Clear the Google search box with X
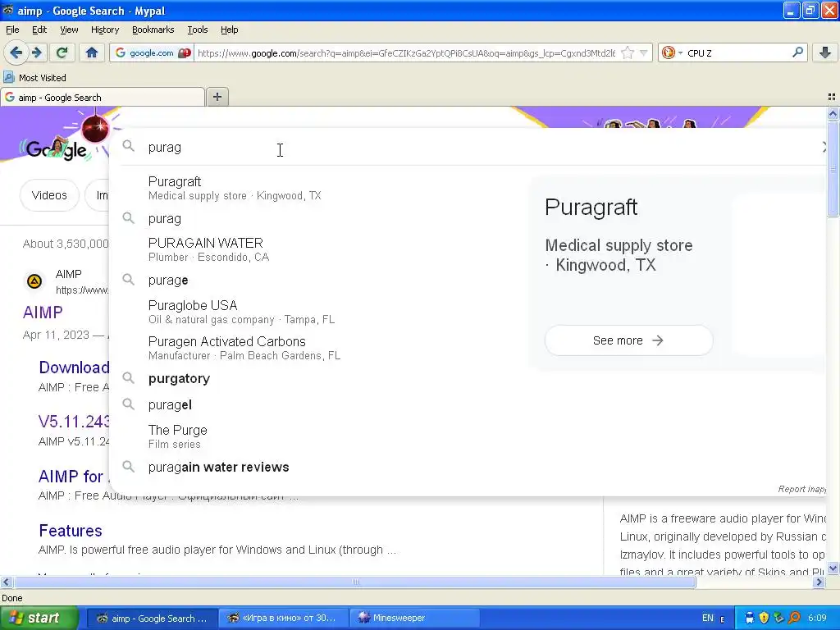Viewport: 840px width, 630px height. pyautogui.click(x=825, y=147)
